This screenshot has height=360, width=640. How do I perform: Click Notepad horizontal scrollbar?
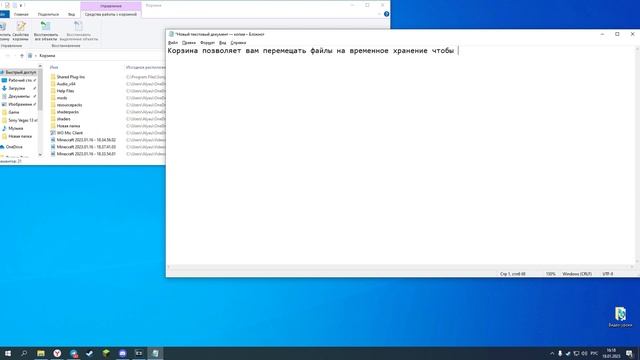tap(400, 267)
